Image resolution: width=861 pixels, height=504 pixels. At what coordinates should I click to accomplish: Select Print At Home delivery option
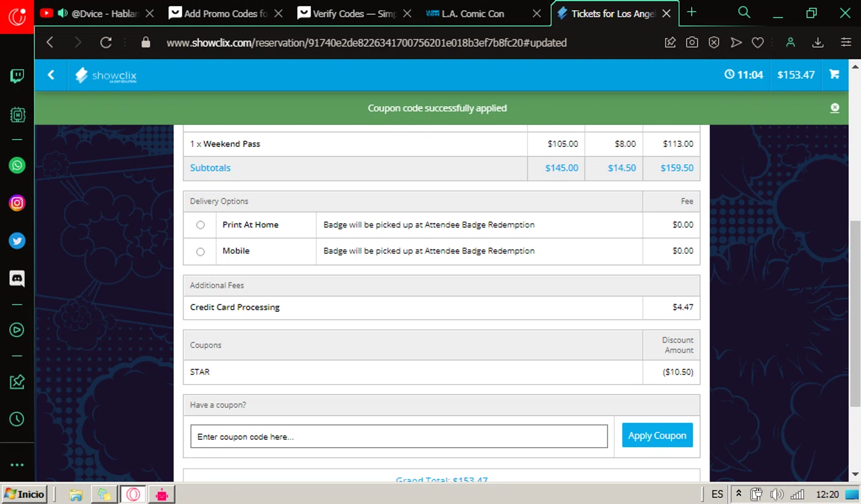pos(200,225)
